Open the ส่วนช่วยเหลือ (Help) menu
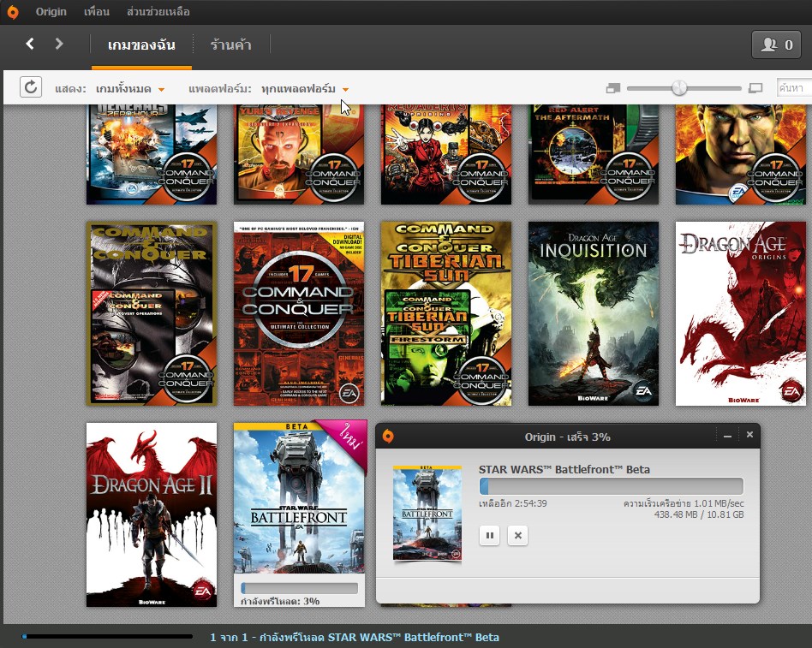 pos(158,11)
